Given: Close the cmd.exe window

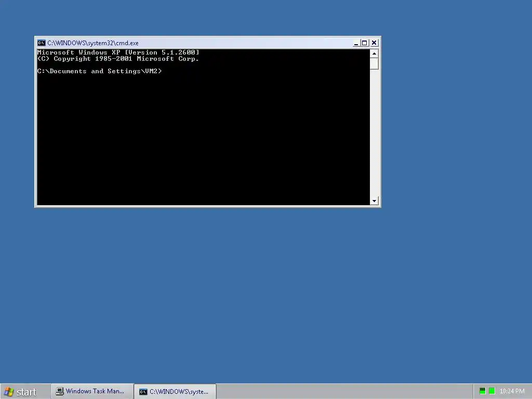Looking at the screenshot, I should (374, 43).
